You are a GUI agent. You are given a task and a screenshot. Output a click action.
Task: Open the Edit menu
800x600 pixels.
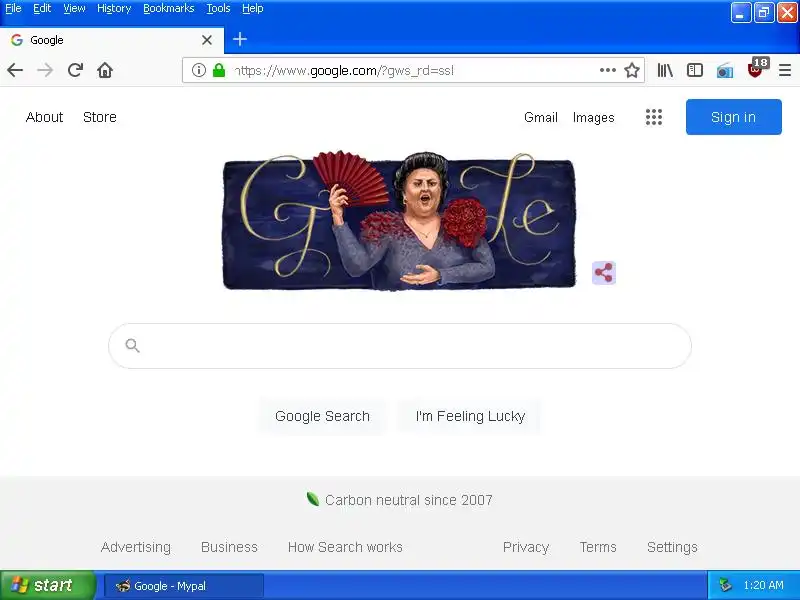[42, 8]
